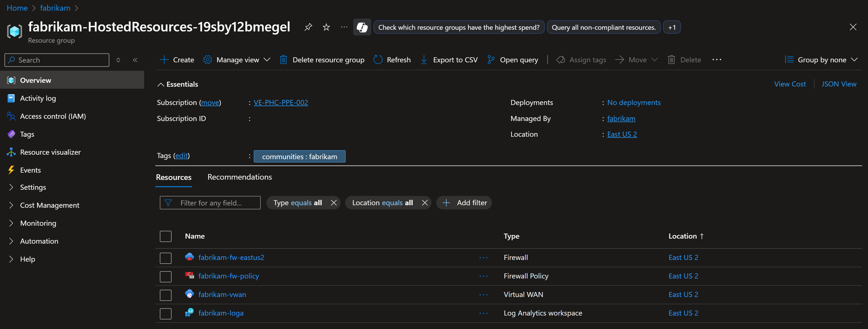Click Query all non-compliant resources chip
Image resolution: width=868 pixels, height=329 pixels.
604,27
